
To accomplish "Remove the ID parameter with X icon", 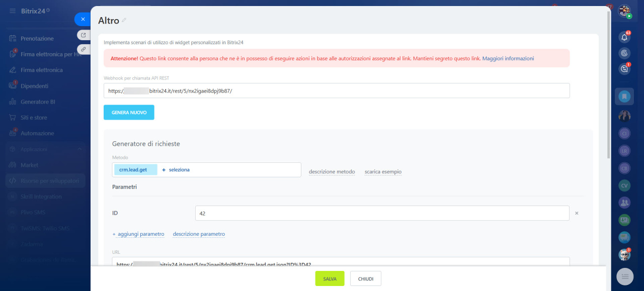I will 577,213.
